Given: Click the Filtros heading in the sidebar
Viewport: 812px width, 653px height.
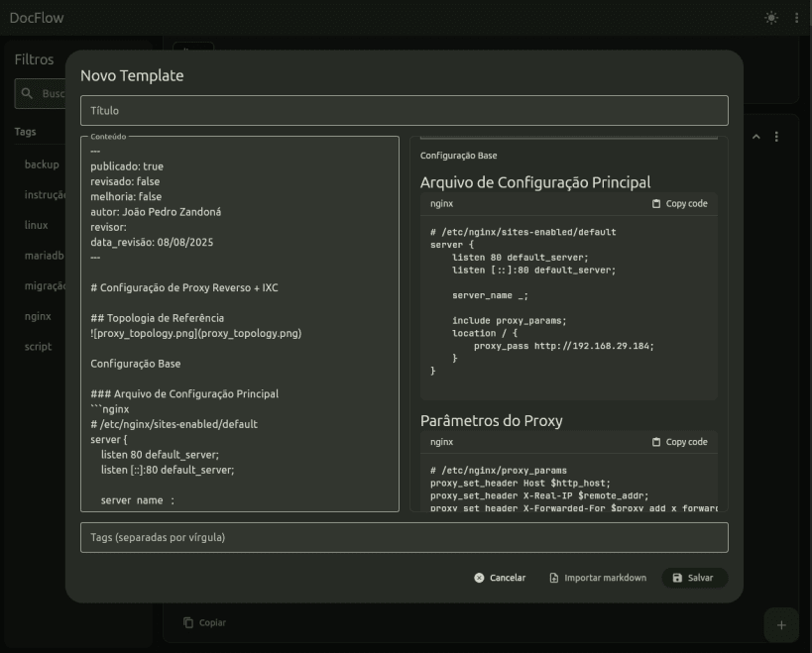Looking at the screenshot, I should 34,59.
